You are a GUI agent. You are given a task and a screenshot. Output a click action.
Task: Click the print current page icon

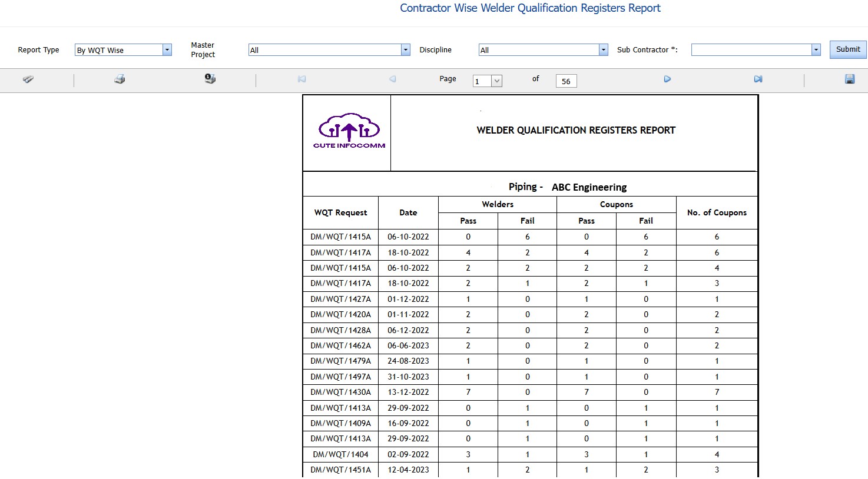pos(210,79)
